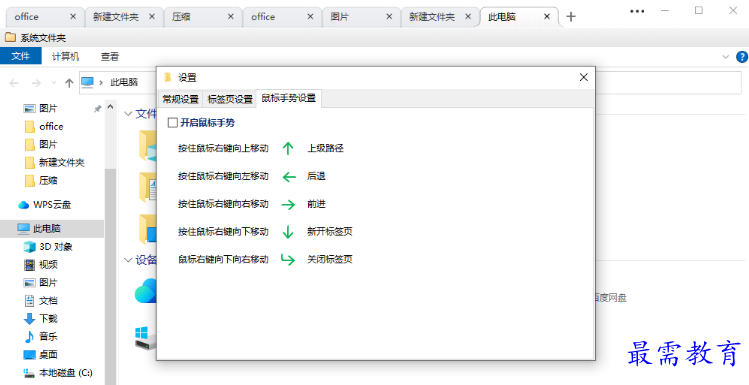This screenshot has height=385, width=749.
Task: Go up one level with up arrow
Action: [x=69, y=83]
